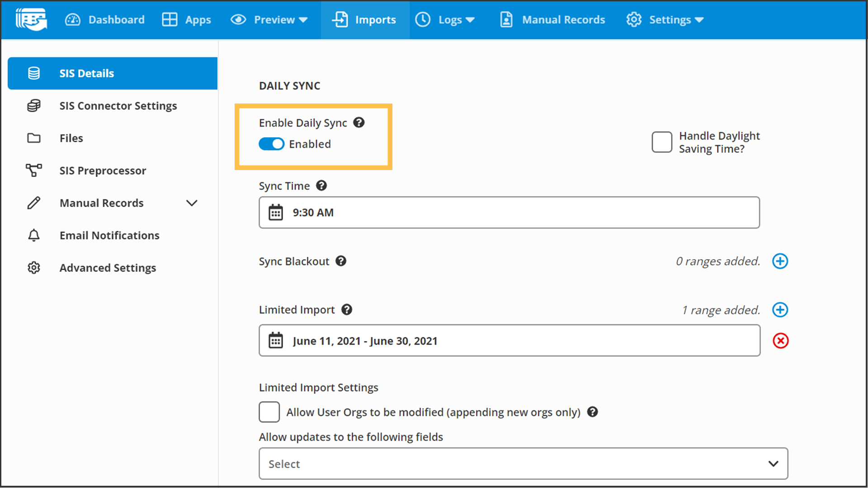Click help icon next to Sync Time
The image size is (868, 488).
321,186
